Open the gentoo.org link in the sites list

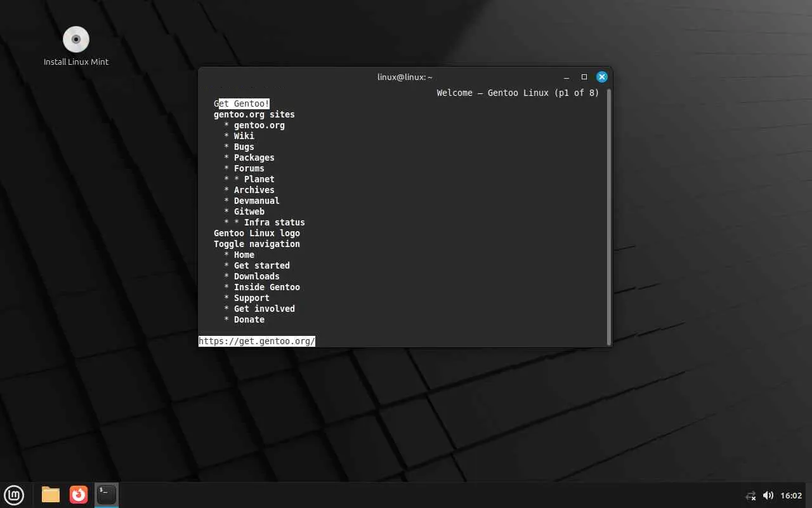[259, 125]
